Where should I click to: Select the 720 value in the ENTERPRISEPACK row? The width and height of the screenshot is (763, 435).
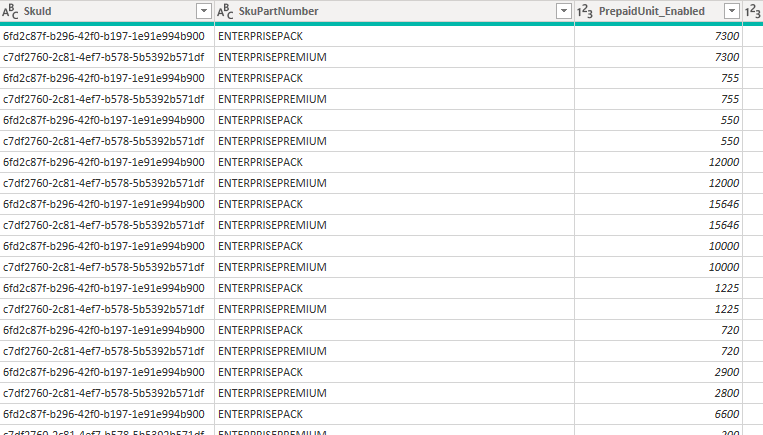click(x=730, y=330)
